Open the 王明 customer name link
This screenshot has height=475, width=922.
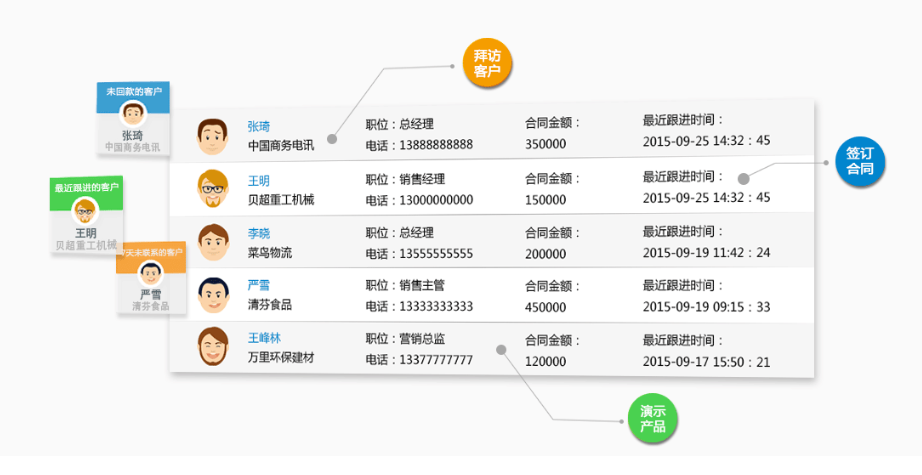[x=259, y=181]
